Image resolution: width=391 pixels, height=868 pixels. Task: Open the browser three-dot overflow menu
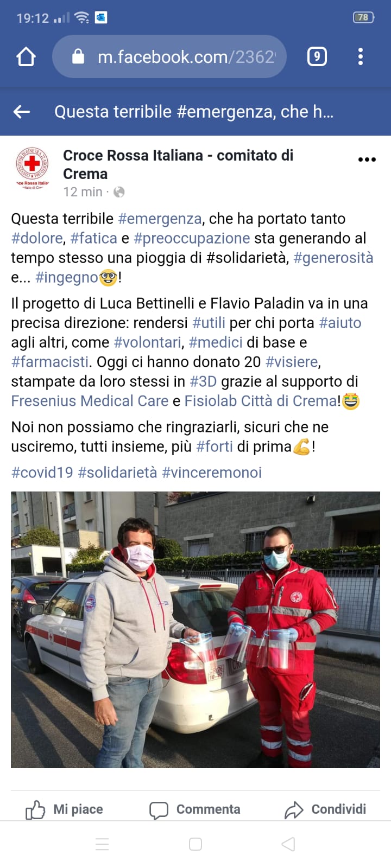[361, 56]
